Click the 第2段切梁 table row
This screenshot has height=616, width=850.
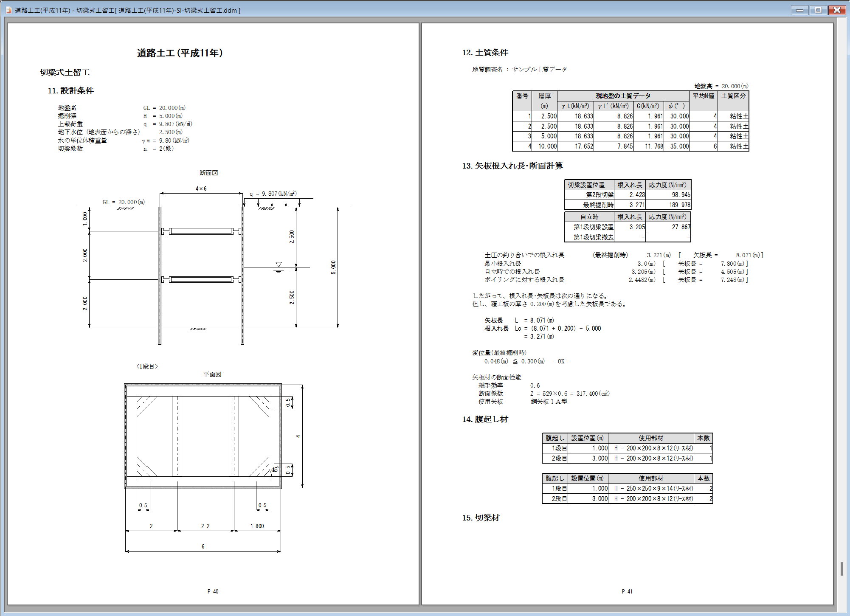click(600, 195)
